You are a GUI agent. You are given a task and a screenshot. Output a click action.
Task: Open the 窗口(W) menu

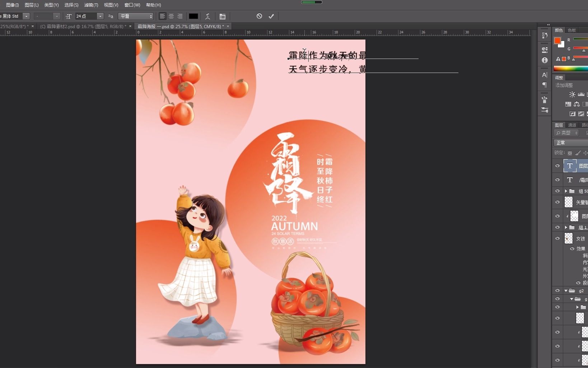132,5
